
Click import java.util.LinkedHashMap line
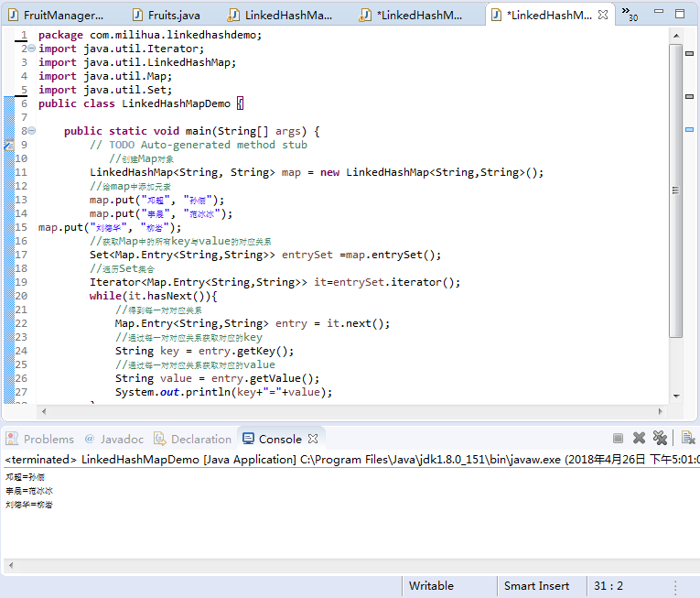pyautogui.click(x=137, y=62)
